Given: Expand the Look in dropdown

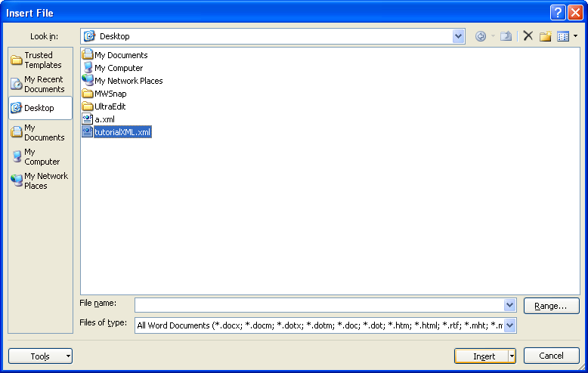Looking at the screenshot, I should coord(458,36).
